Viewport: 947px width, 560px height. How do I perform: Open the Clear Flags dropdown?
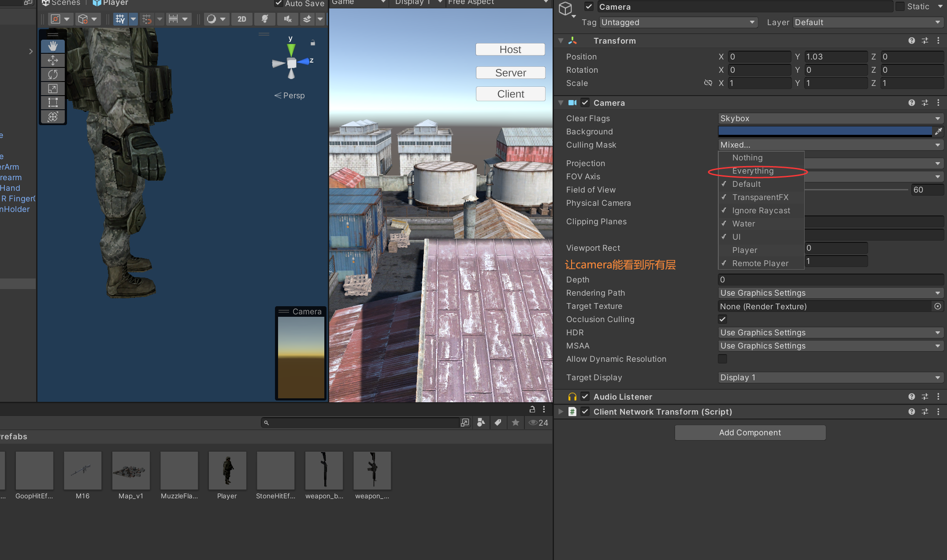pos(830,119)
